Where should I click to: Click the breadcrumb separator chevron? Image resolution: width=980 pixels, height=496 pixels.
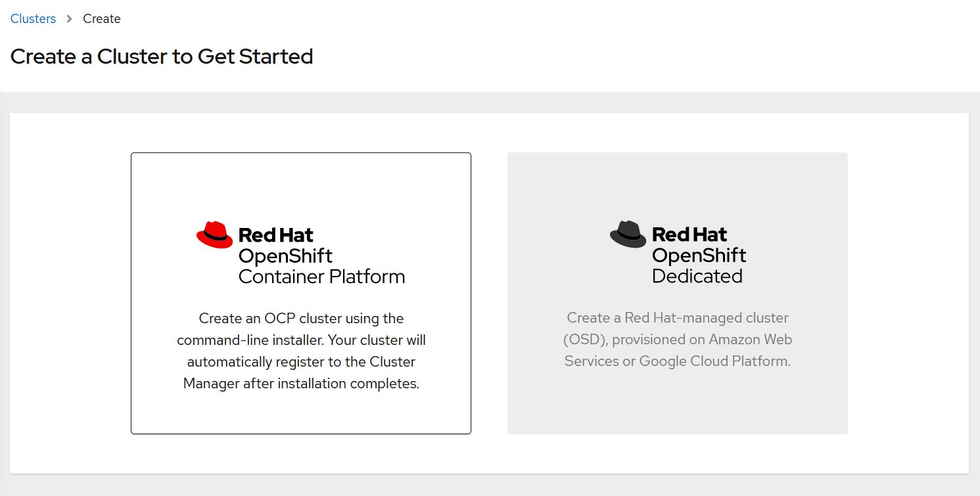pos(69,19)
